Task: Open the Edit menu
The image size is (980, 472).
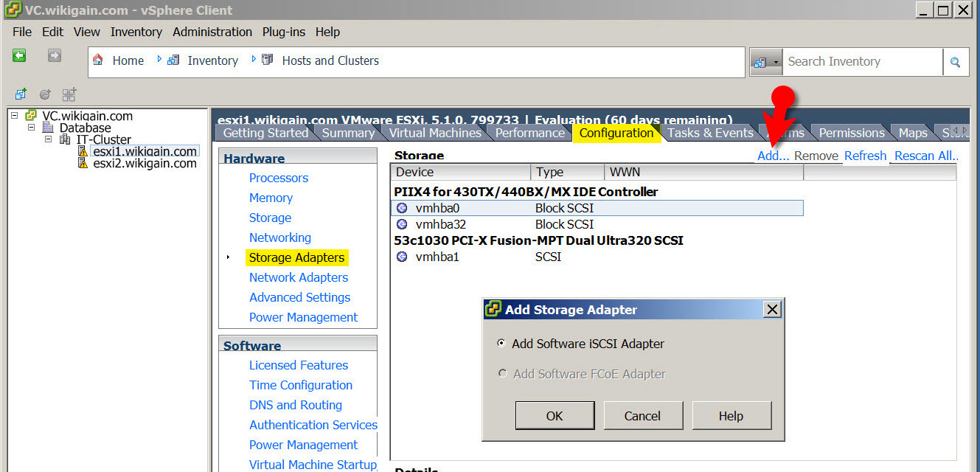Action: 52,32
